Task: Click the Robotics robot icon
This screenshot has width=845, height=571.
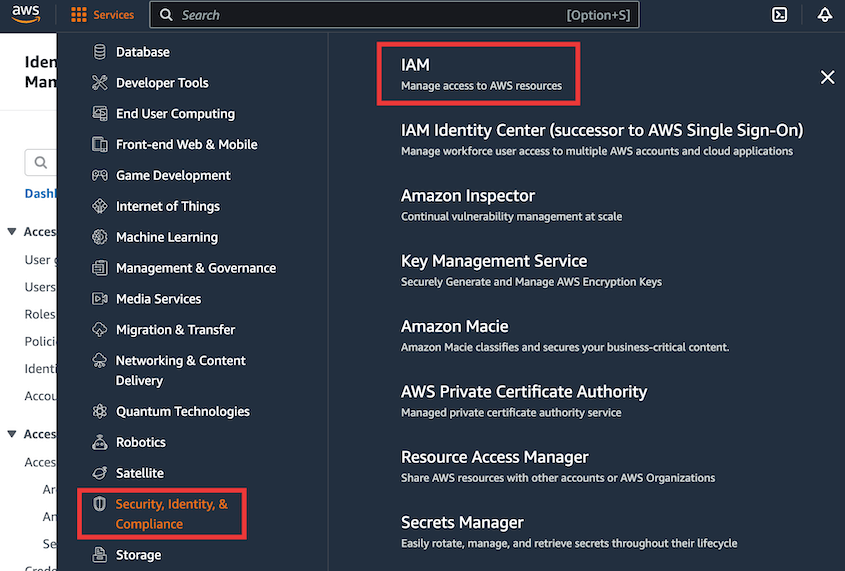Action: point(100,442)
